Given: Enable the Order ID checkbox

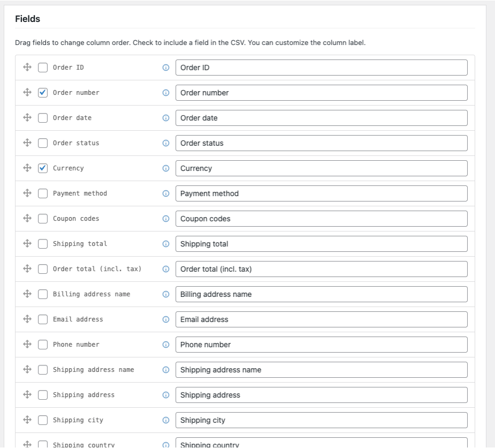Looking at the screenshot, I should pyautogui.click(x=43, y=68).
